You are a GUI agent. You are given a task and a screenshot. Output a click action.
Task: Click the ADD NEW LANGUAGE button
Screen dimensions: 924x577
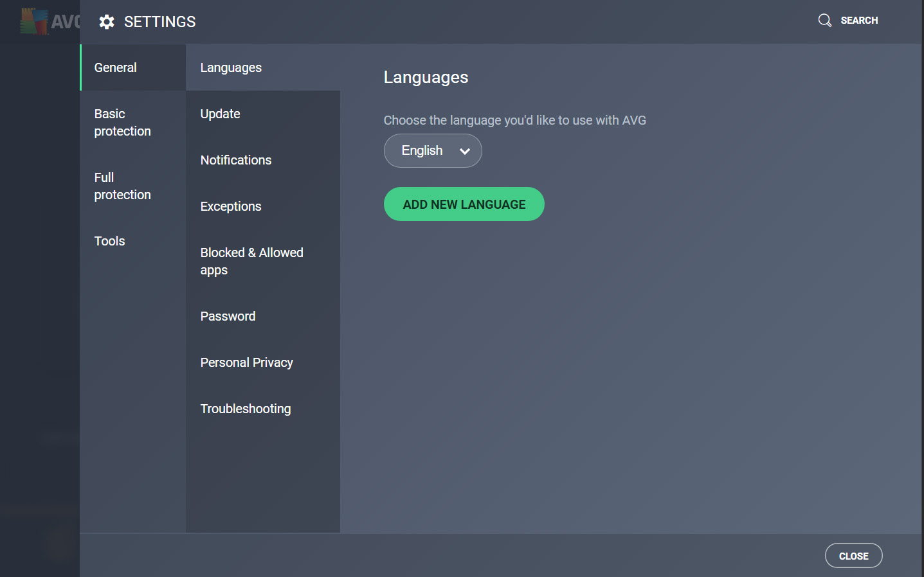click(x=464, y=204)
